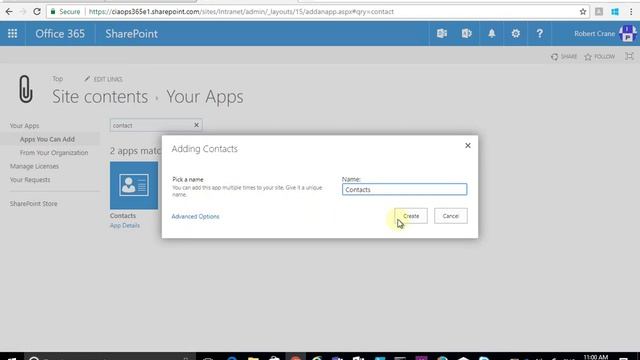This screenshot has height=360, width=640.
Task: Toggle the focus on content icon
Action: 629,56
